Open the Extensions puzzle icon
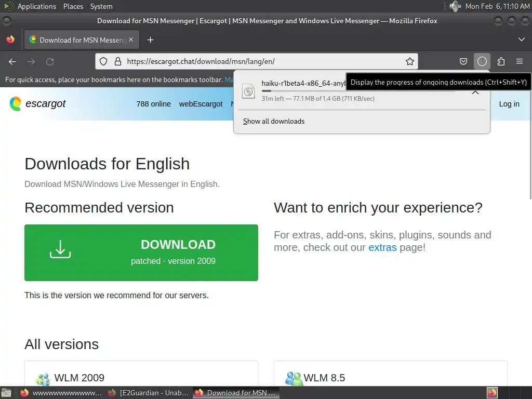Viewport: 532px width, 399px height. (501, 61)
